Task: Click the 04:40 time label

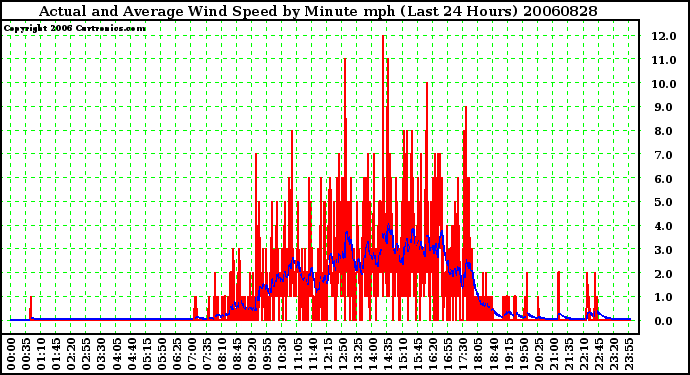Action: [x=131, y=354]
